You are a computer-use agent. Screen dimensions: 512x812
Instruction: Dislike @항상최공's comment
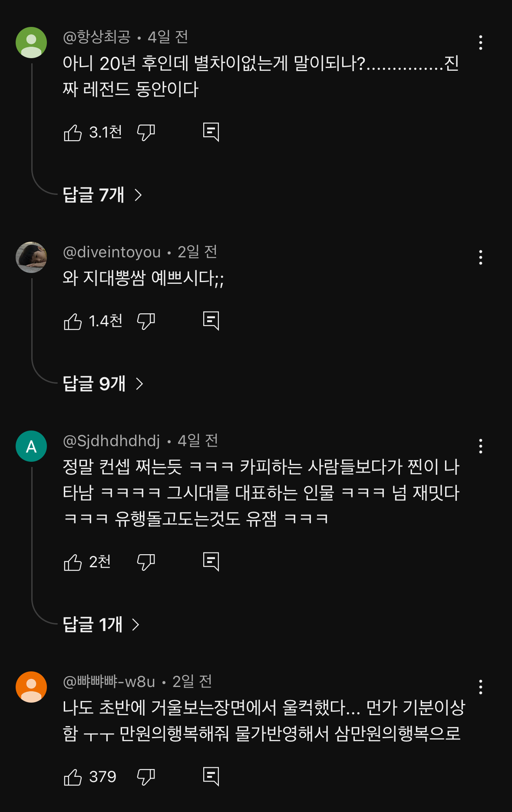[146, 134]
